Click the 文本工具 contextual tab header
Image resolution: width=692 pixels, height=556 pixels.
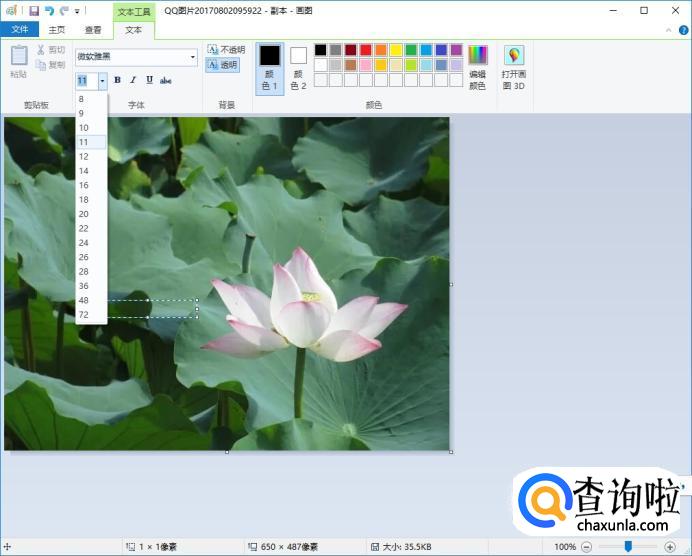click(134, 12)
